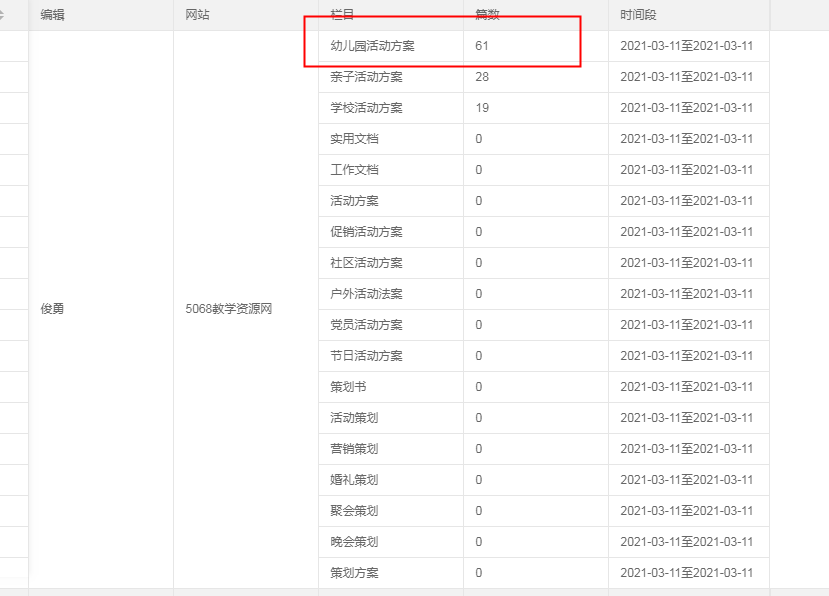Screen dimensions: 829x596
Task: Click the 时间段 column header
Action: 638,15
